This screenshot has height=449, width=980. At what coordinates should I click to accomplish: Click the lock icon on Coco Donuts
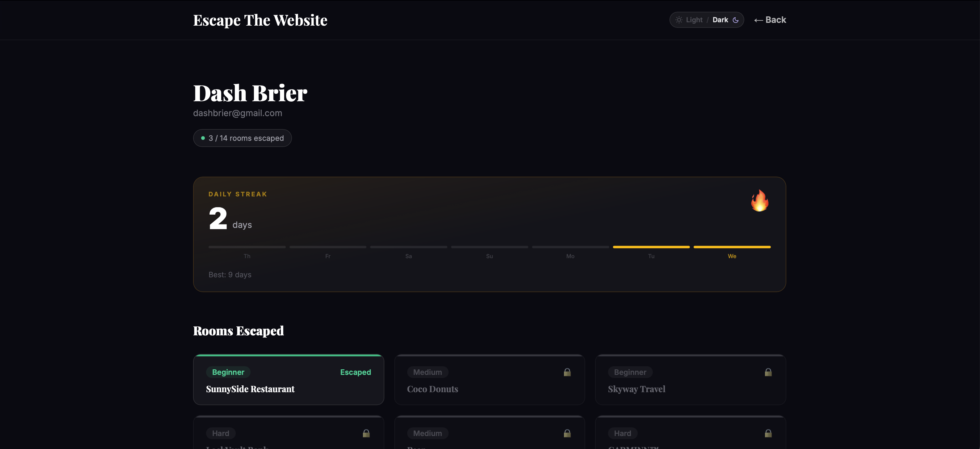[x=567, y=372]
